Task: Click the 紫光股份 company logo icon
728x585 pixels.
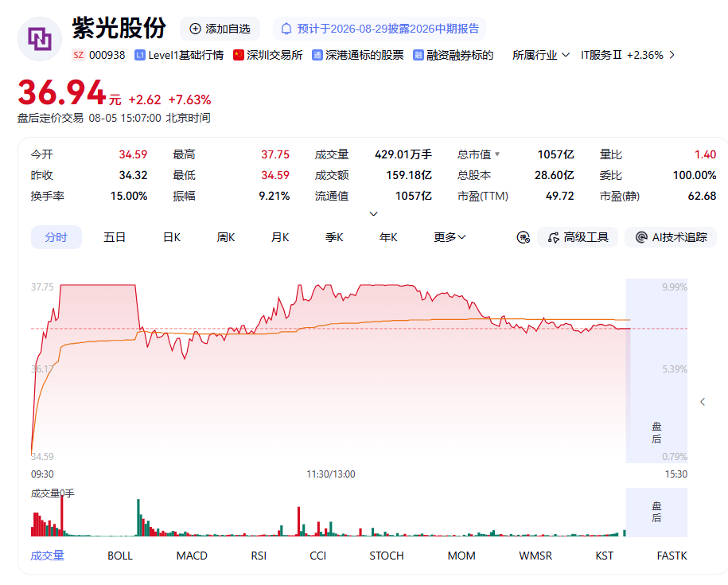Action: (x=40, y=39)
